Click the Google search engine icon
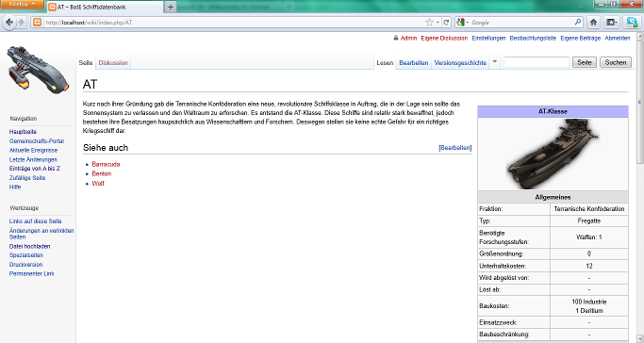644x343 pixels. (x=461, y=23)
